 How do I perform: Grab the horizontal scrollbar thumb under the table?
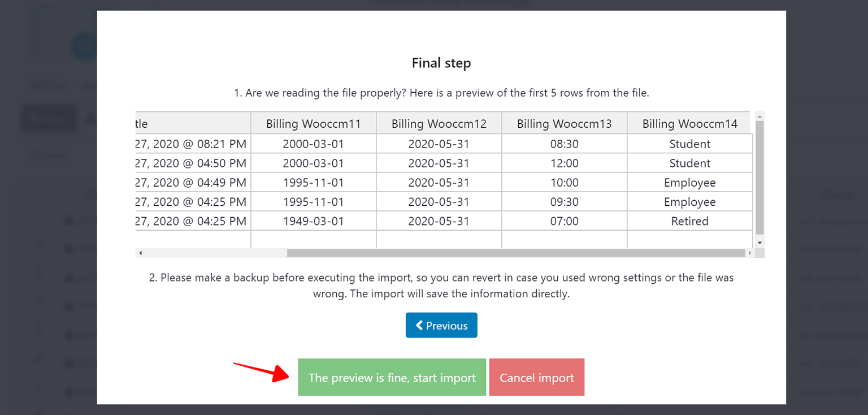click(x=515, y=253)
